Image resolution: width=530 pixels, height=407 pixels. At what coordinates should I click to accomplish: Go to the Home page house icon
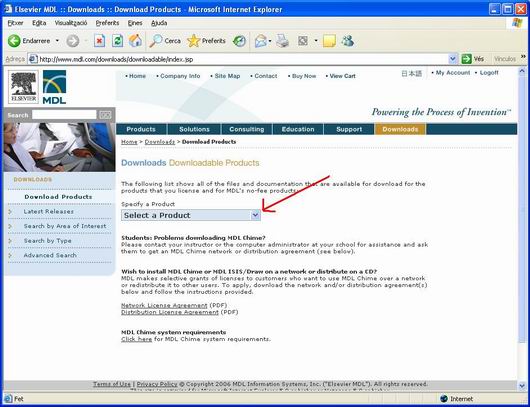pyautogui.click(x=135, y=41)
